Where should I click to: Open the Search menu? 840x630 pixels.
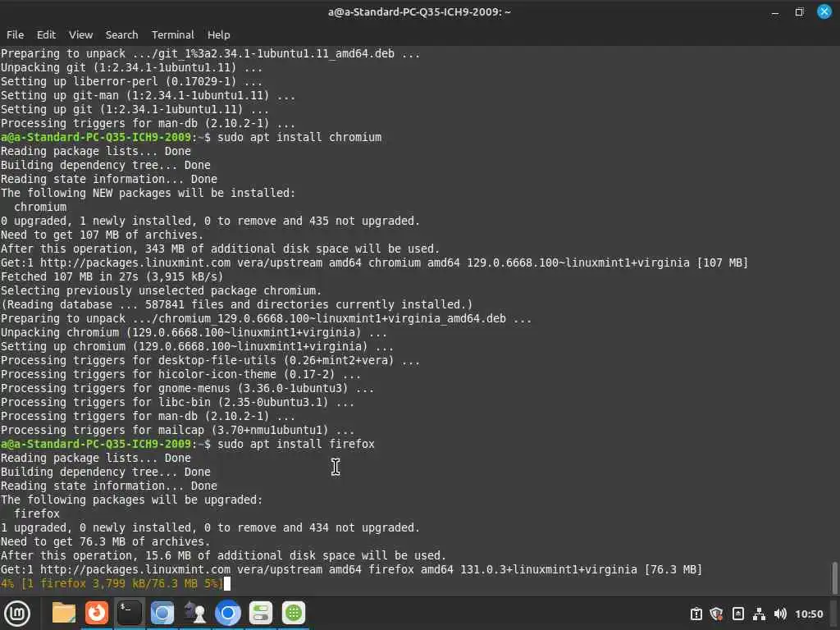pos(121,34)
